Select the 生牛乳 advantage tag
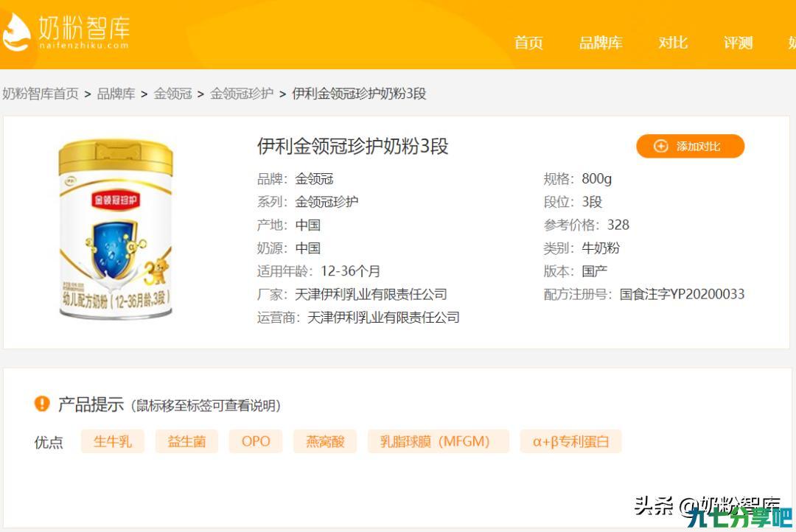796x532 pixels. (113, 441)
